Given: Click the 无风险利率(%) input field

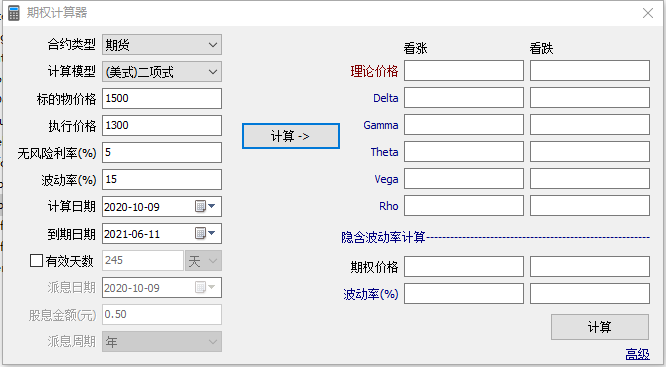Looking at the screenshot, I should click(x=162, y=152).
